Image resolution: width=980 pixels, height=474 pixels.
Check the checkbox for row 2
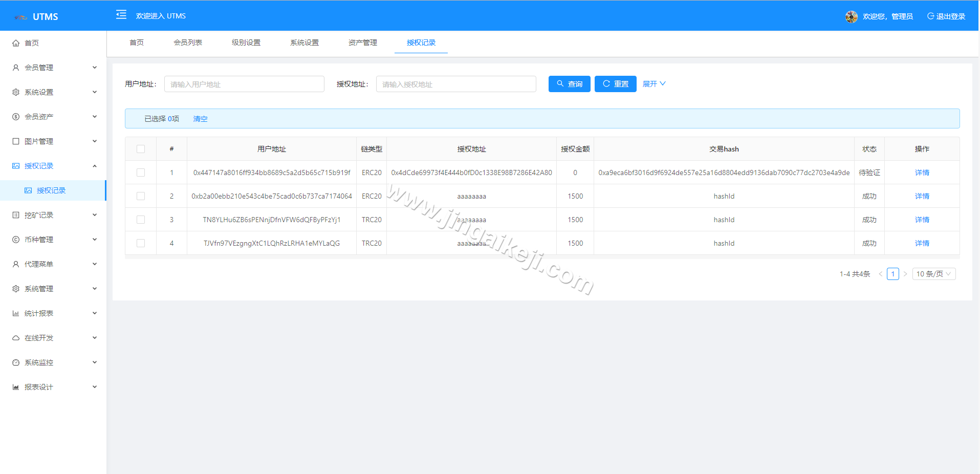141,196
